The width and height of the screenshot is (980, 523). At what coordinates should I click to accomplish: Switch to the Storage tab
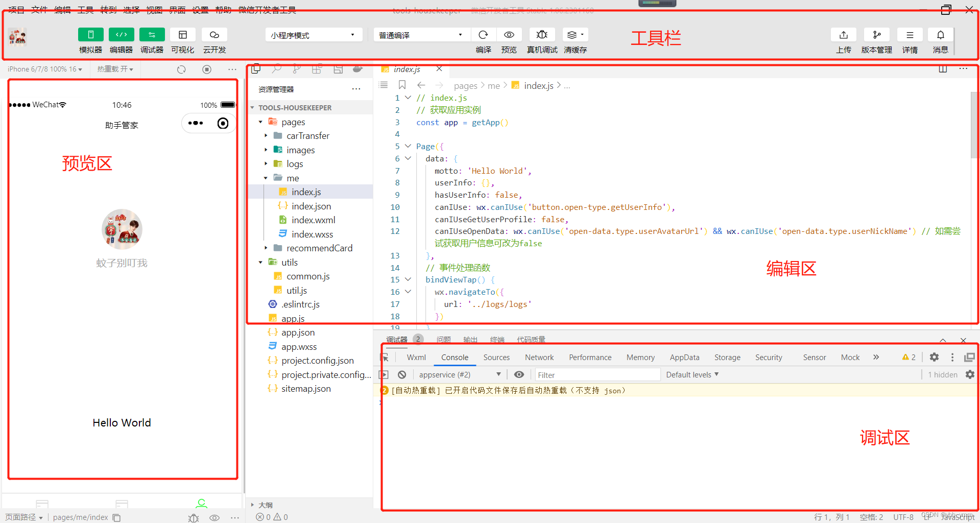[x=727, y=358]
